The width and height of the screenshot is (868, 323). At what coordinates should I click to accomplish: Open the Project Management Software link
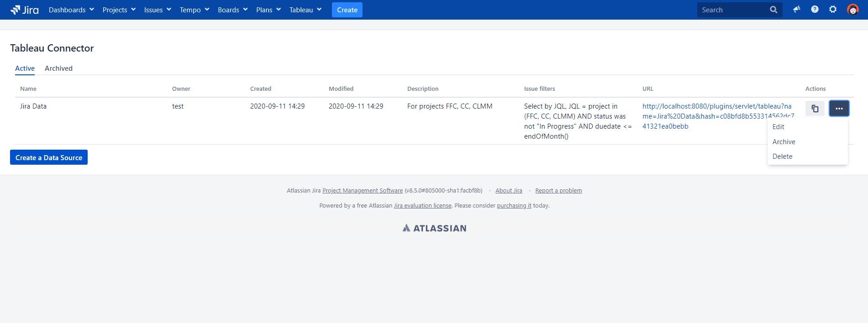[x=363, y=191]
